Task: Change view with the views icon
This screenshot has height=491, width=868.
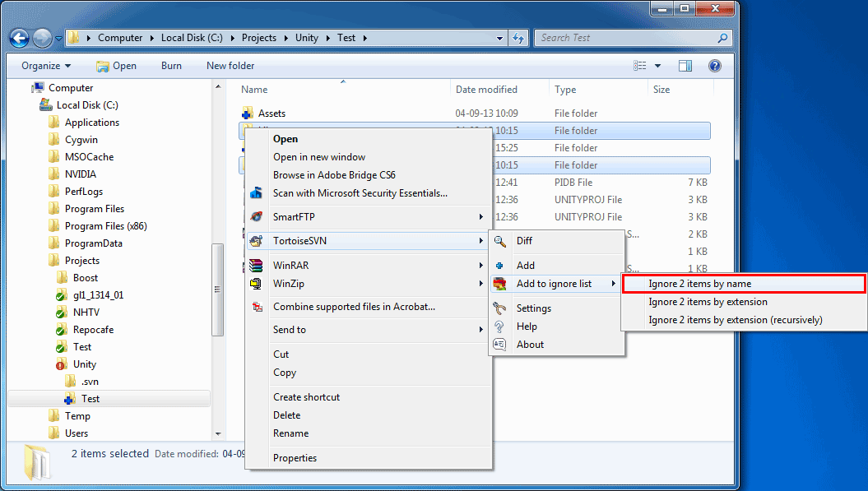Action: click(639, 65)
